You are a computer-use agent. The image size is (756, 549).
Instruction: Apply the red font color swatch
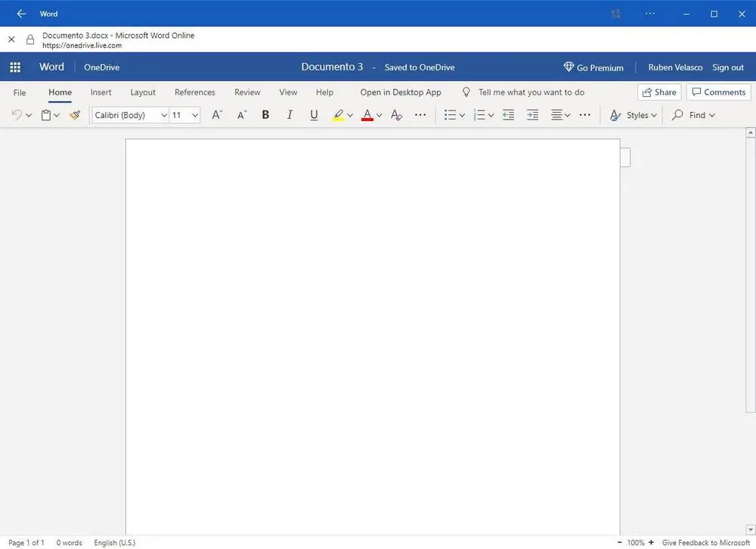coord(367,115)
